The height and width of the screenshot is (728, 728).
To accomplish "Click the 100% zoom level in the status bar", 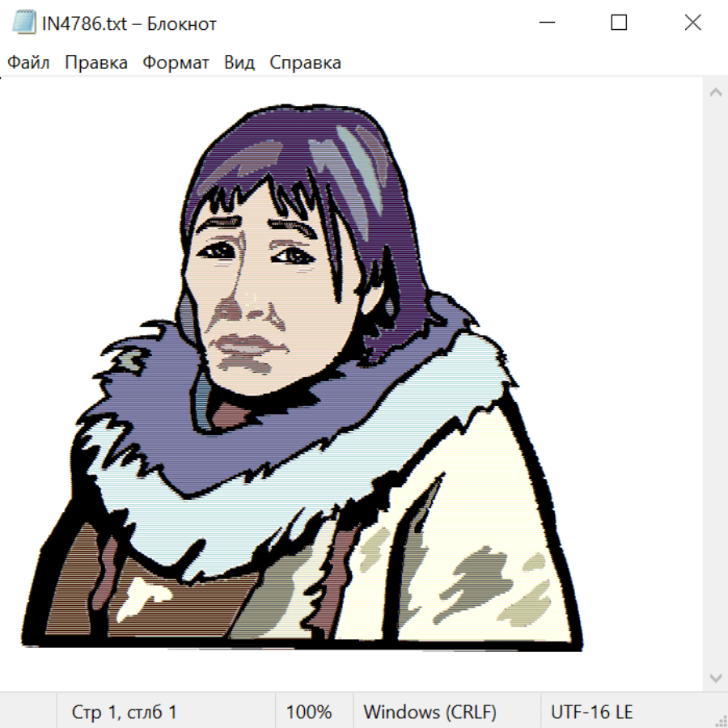I will pos(309,713).
